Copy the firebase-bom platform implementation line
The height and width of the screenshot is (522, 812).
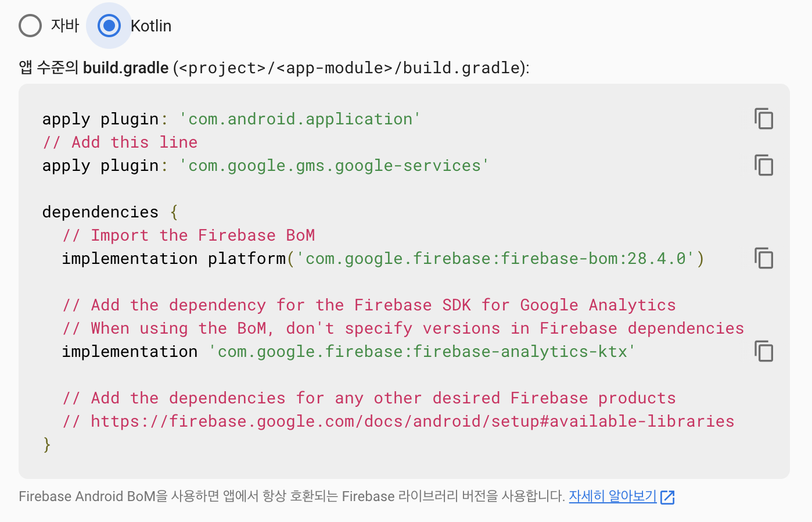(x=764, y=258)
